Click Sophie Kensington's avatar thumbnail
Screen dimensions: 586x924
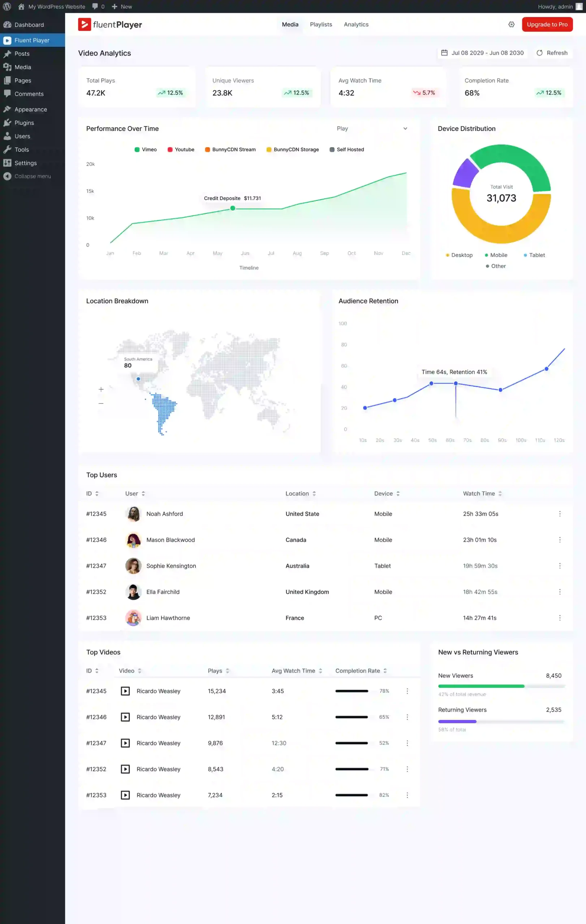point(133,566)
